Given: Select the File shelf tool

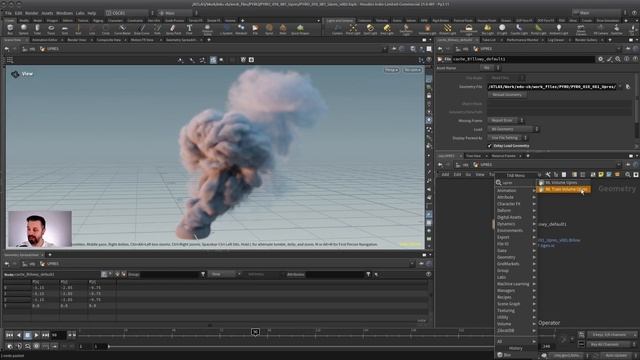Looking at the screenshot, I should [x=255, y=29].
